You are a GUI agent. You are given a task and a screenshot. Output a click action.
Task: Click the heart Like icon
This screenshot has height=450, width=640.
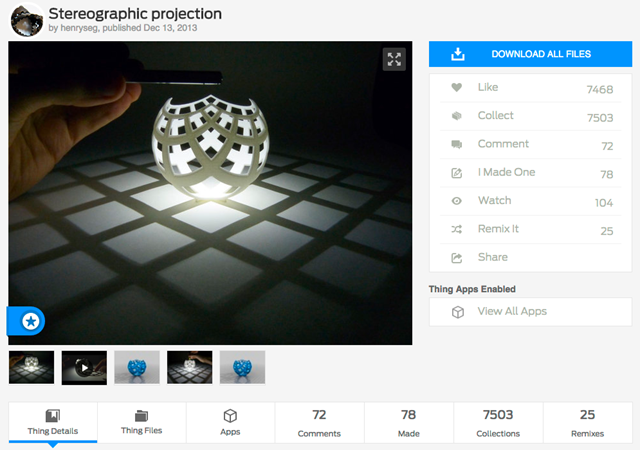(x=457, y=87)
